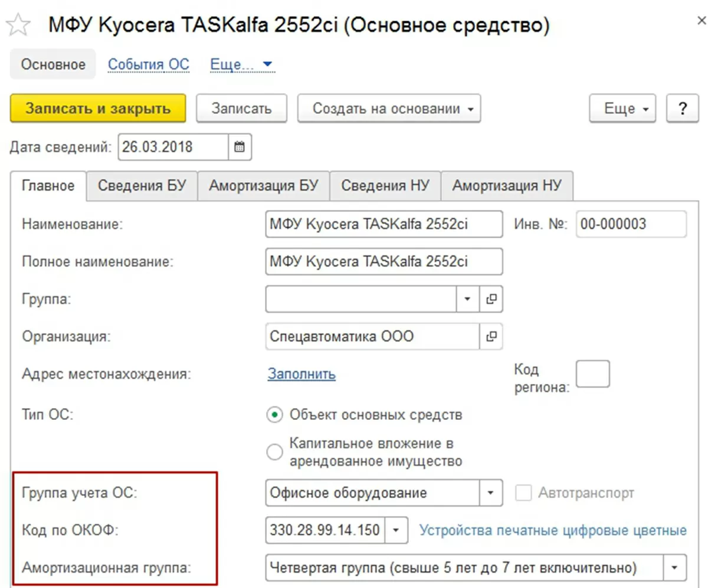Click the Код по ОКОФ value 330.28.99.14.150
The image size is (708, 588).
326,530
